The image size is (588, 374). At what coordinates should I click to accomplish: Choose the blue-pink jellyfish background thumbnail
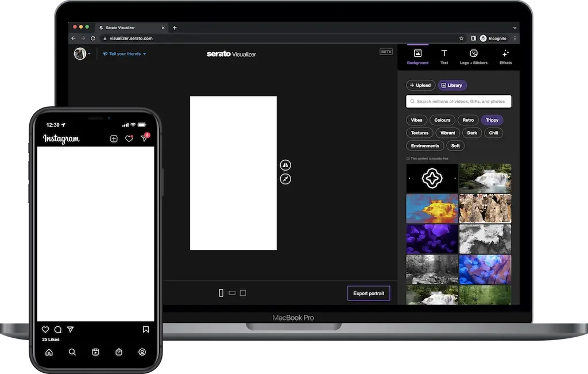pos(485,269)
